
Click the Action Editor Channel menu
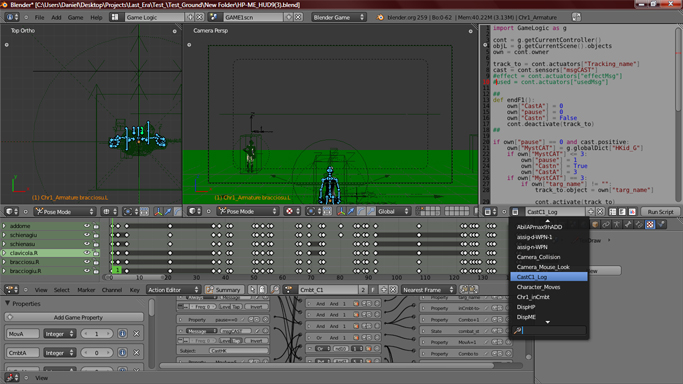point(112,290)
